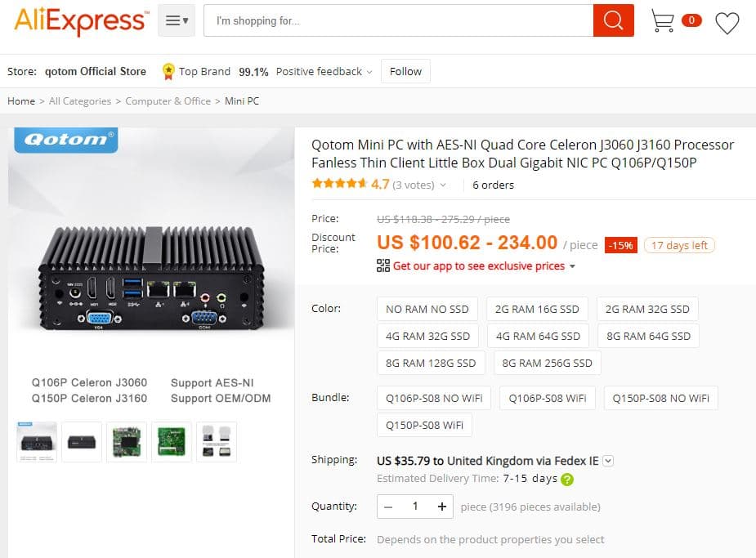
Task: Click the delivery time help question icon
Action: [567, 480]
